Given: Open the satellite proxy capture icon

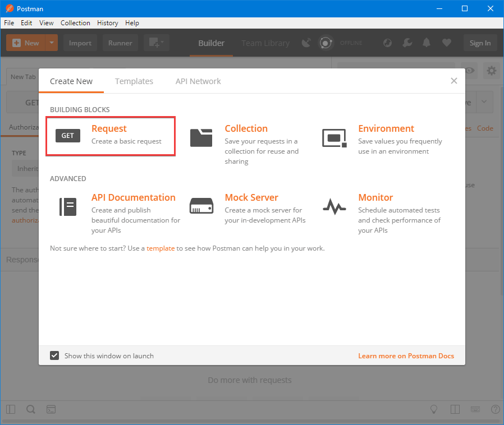Looking at the screenshot, I should point(306,43).
